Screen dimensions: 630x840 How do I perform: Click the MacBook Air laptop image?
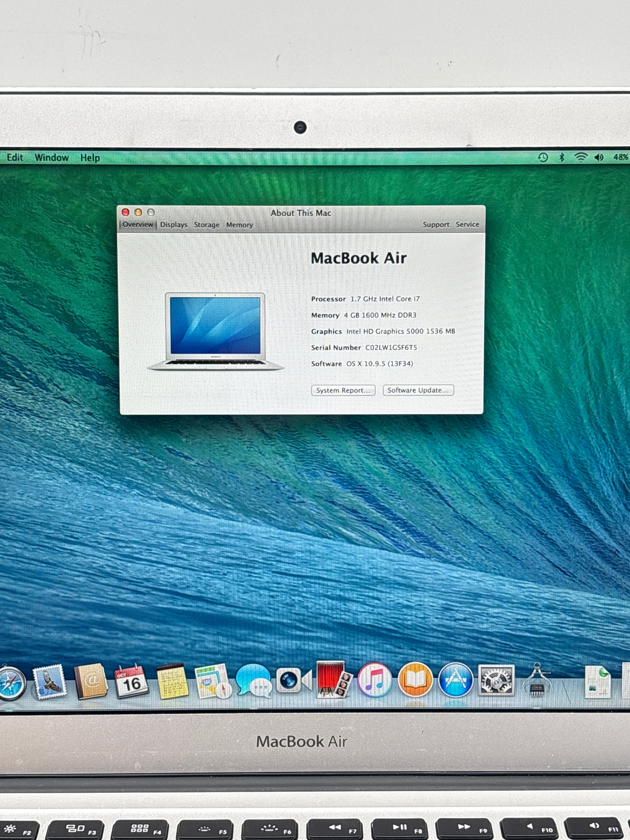tap(215, 331)
